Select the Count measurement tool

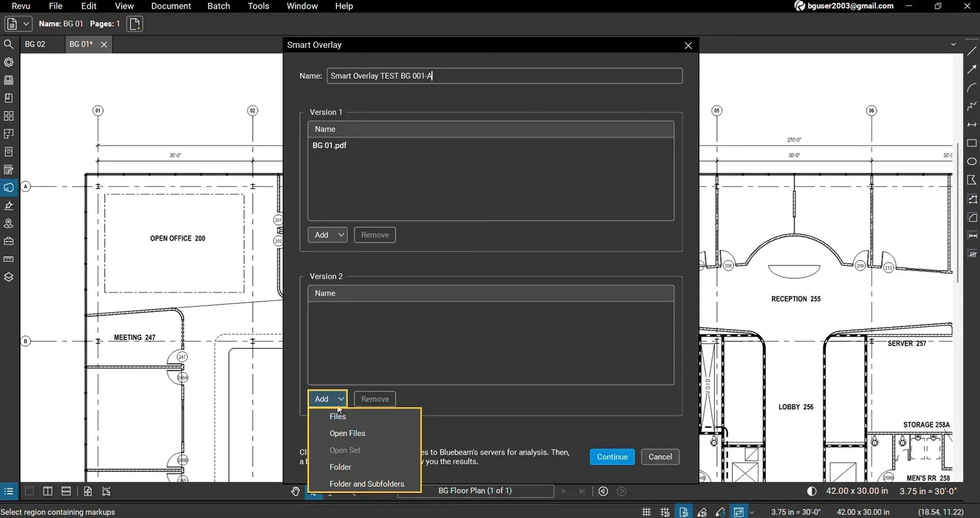coord(972,254)
